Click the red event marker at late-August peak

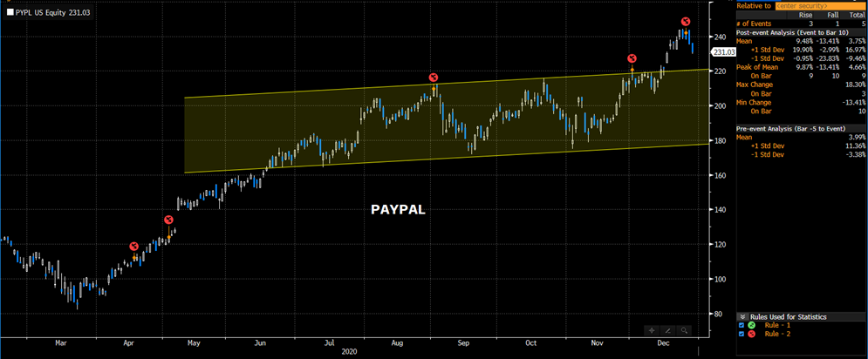click(x=434, y=77)
